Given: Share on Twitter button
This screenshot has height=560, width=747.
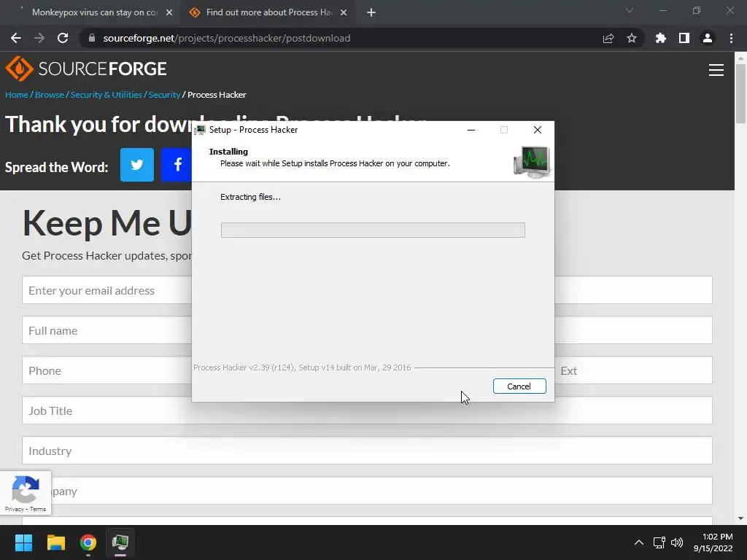Looking at the screenshot, I should tap(136, 165).
